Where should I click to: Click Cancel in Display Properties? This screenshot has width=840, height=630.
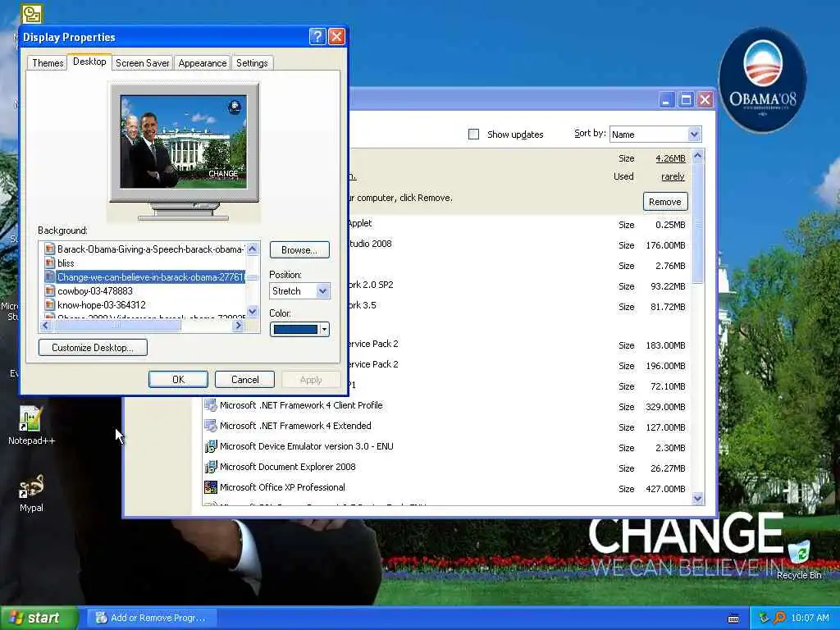click(244, 379)
